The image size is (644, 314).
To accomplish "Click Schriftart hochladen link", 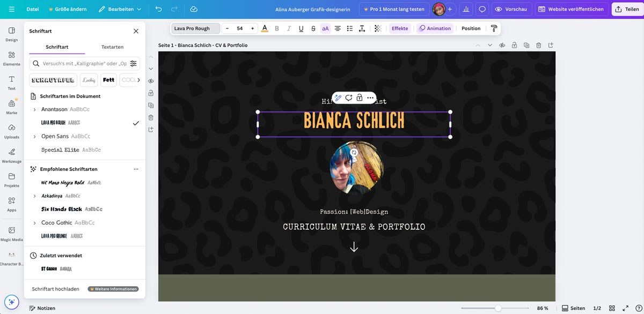I will click(55, 289).
